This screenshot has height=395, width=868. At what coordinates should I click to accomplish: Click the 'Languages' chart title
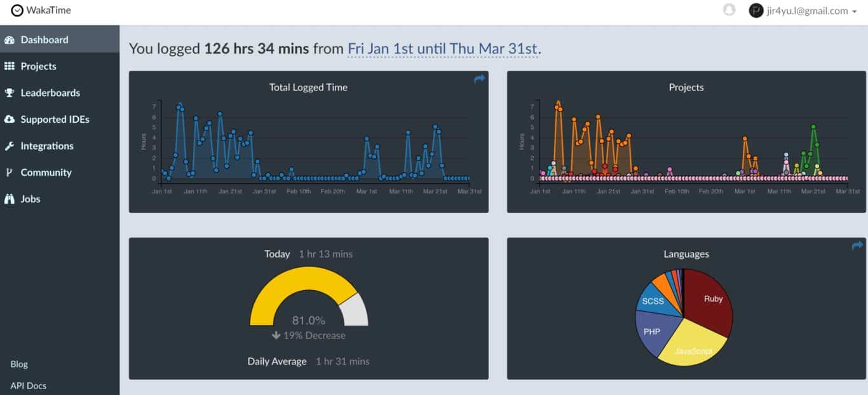click(686, 254)
